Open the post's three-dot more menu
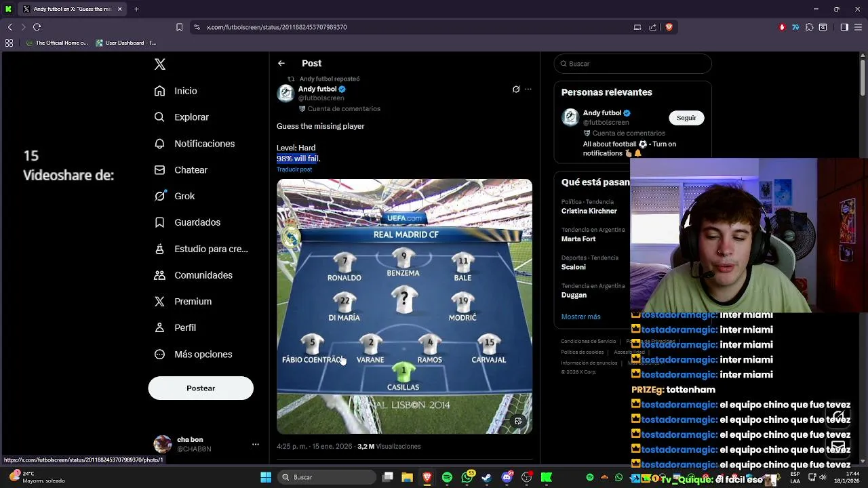The image size is (868, 488). pos(528,89)
